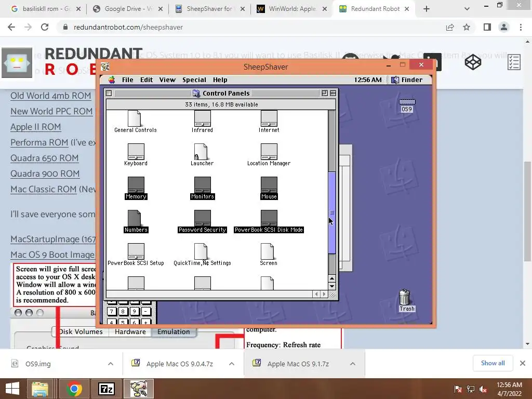This screenshot has height=399, width=532.
Task: Click the muted volume tray icon
Action: (483, 389)
